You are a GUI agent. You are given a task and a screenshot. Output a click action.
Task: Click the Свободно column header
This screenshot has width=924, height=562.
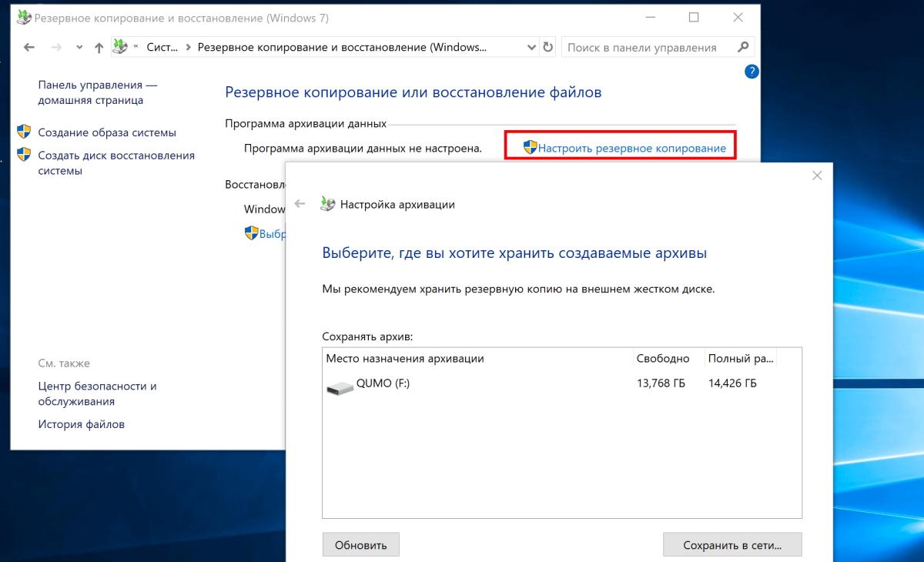point(663,359)
